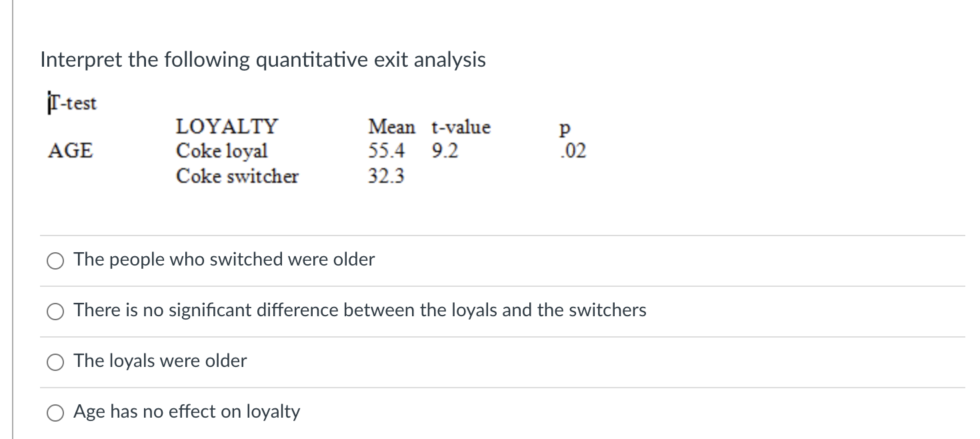Image resolution: width=980 pixels, height=439 pixels.
Task: Select 'There is no significant difference between the loyals and the switchers'
Action: [x=55, y=311]
